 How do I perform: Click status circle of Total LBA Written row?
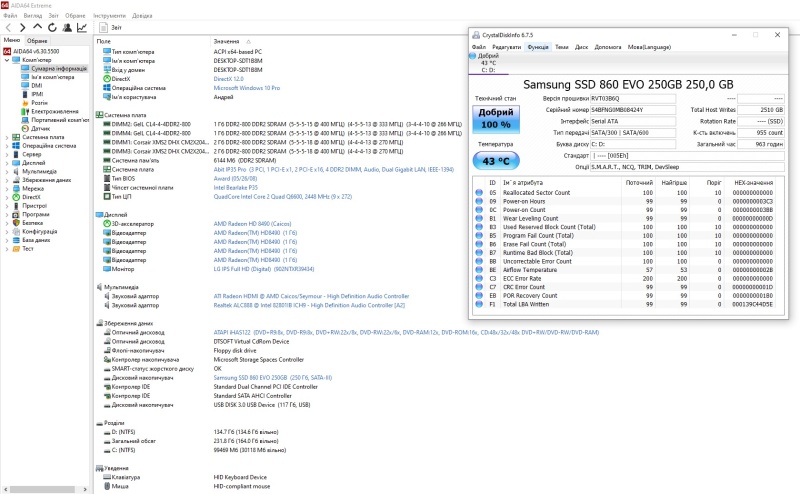(479, 304)
